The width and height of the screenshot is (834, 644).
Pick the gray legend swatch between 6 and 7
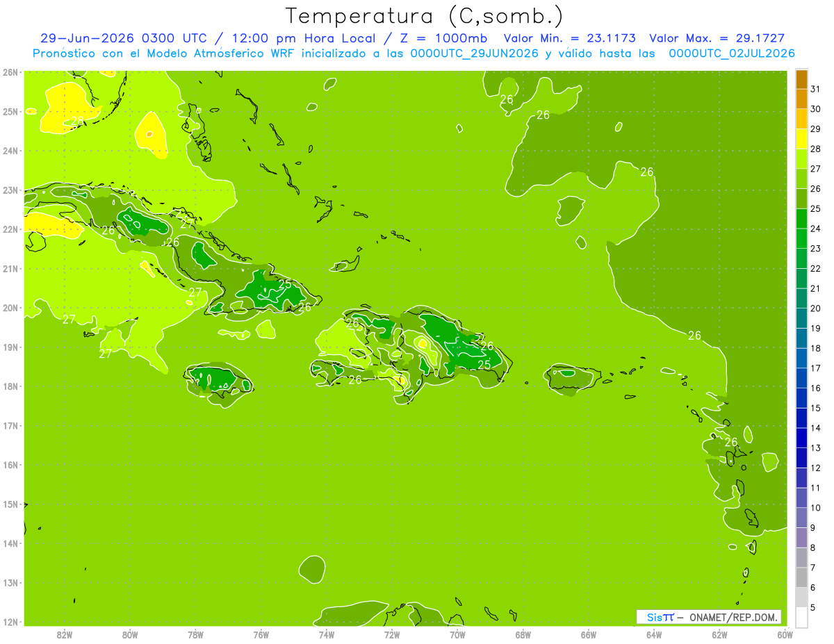point(801,577)
